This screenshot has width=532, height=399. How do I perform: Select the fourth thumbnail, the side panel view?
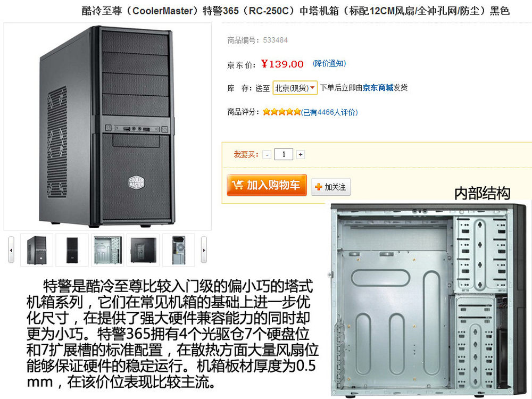coord(143,250)
